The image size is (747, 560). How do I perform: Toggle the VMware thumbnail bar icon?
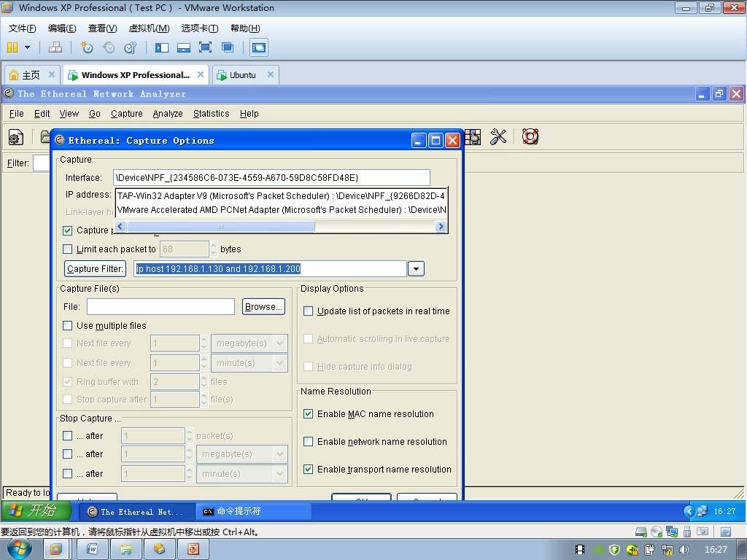(x=183, y=47)
